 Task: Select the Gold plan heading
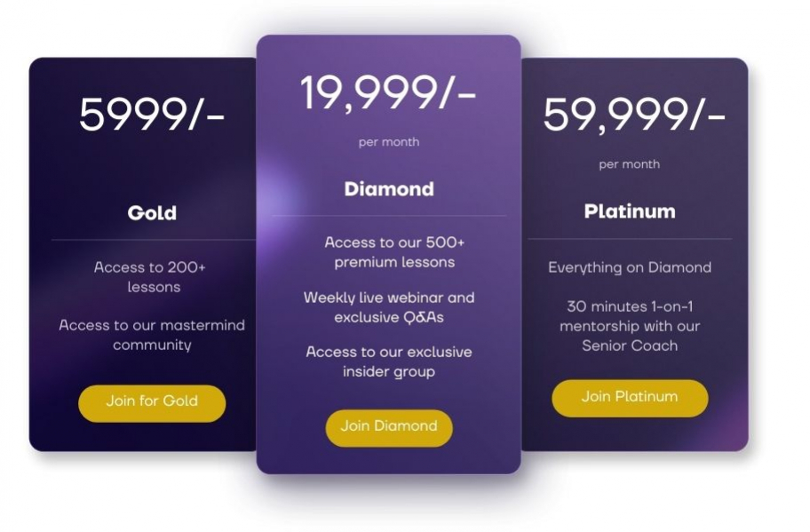coord(152,213)
